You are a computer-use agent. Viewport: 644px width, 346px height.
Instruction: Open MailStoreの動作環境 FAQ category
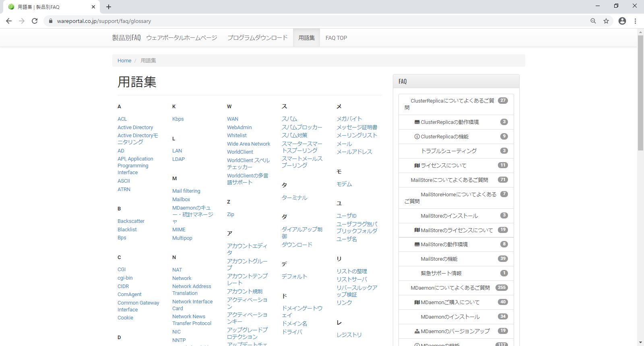(456, 244)
